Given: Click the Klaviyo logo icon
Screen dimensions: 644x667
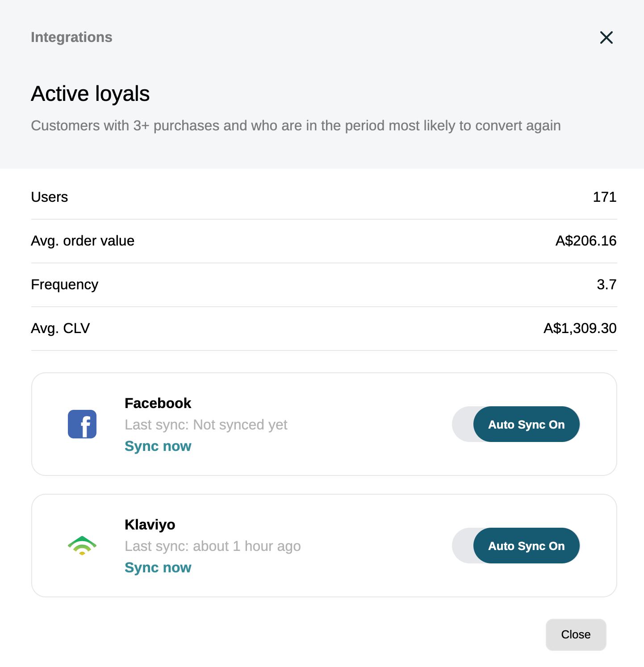Looking at the screenshot, I should (x=82, y=546).
